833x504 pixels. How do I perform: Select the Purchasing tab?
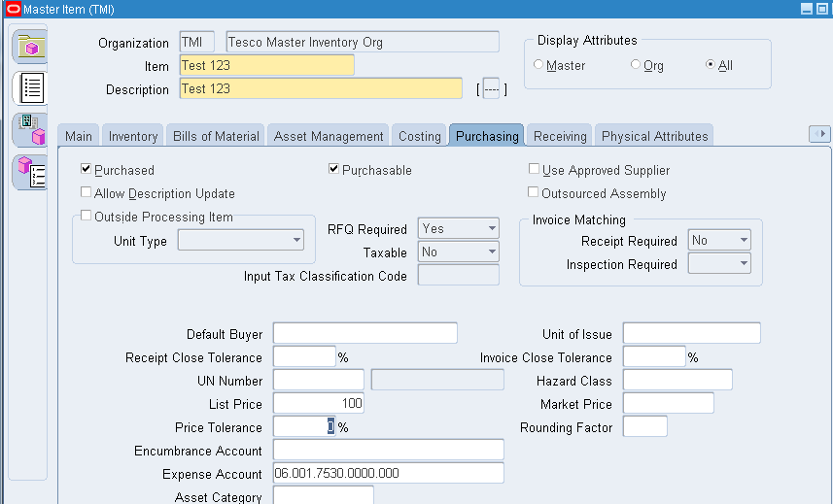point(487,136)
